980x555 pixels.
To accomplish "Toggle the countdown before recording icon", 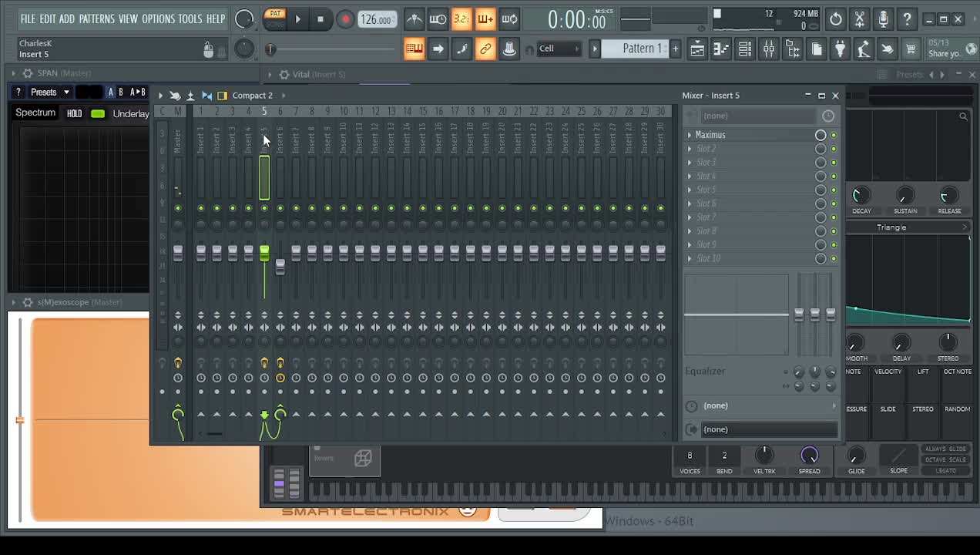I will (x=461, y=19).
